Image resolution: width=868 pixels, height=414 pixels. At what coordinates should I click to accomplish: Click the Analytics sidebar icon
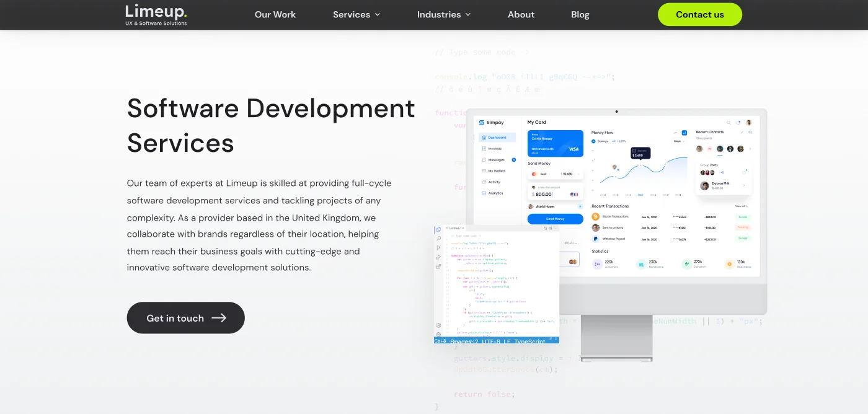click(484, 193)
